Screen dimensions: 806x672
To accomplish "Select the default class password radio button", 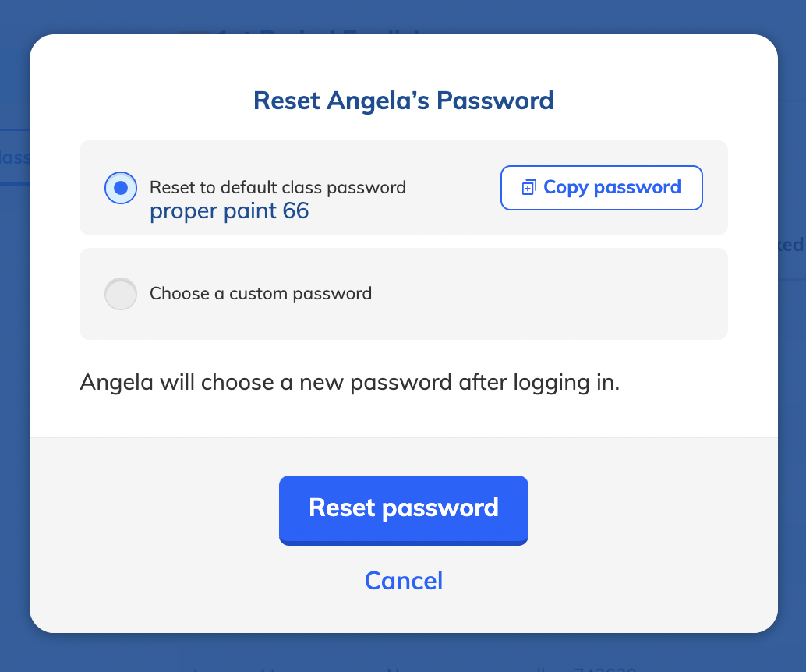I will pyautogui.click(x=121, y=188).
